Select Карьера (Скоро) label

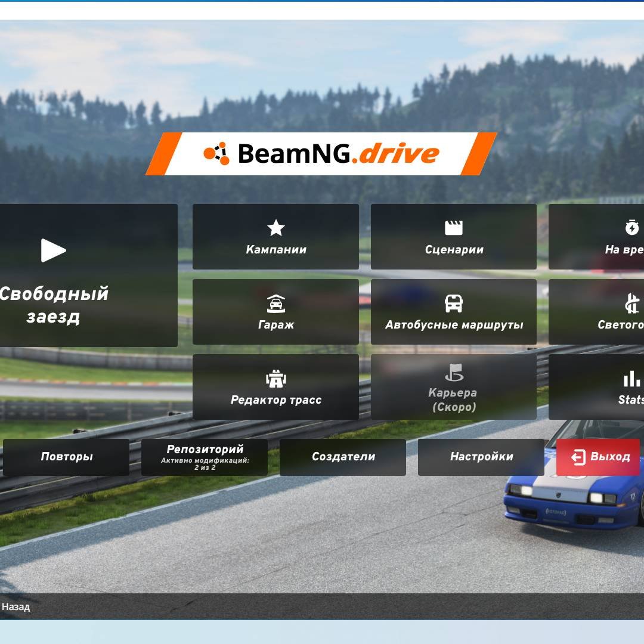453,400
